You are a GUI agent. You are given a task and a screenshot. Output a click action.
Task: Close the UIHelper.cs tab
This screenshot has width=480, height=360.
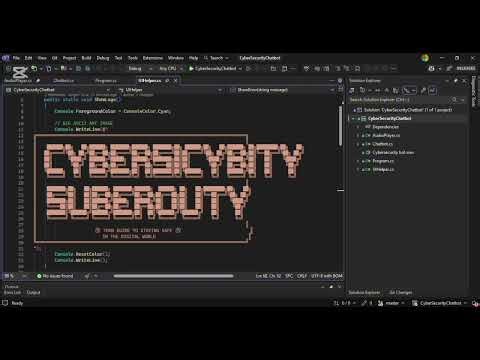coord(175,81)
